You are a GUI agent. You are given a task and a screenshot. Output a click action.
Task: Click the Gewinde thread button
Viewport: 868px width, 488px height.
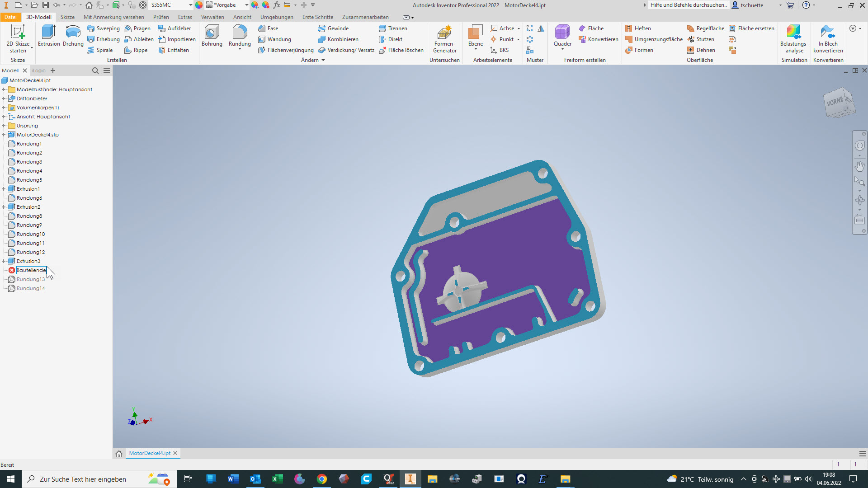point(334,28)
